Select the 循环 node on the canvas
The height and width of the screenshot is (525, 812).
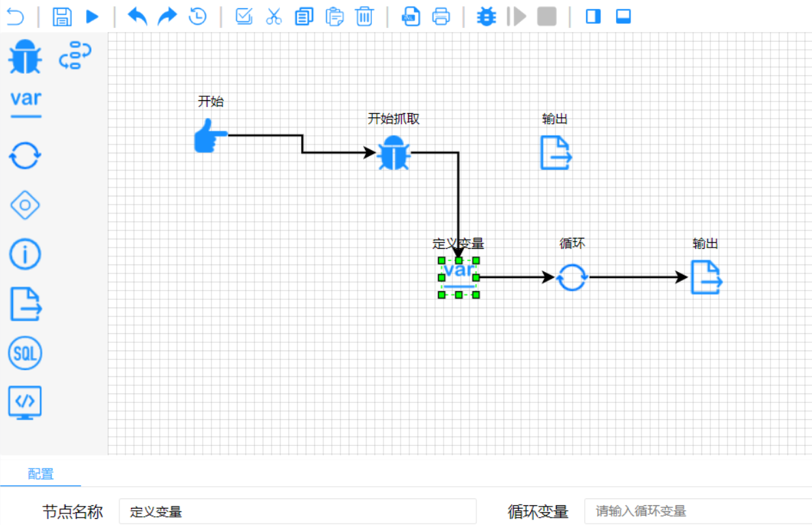pos(572,277)
